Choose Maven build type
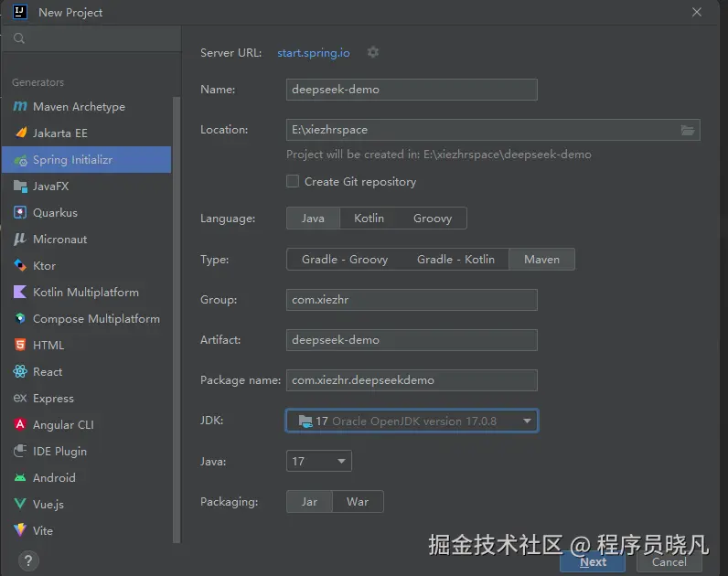Image resolution: width=728 pixels, height=576 pixels. pos(541,259)
